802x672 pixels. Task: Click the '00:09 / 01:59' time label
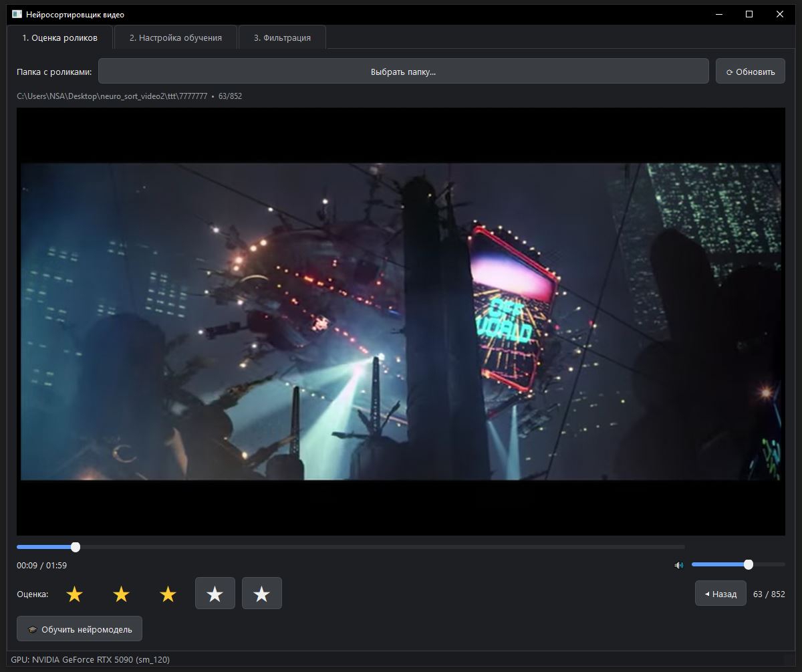pyautogui.click(x=41, y=565)
